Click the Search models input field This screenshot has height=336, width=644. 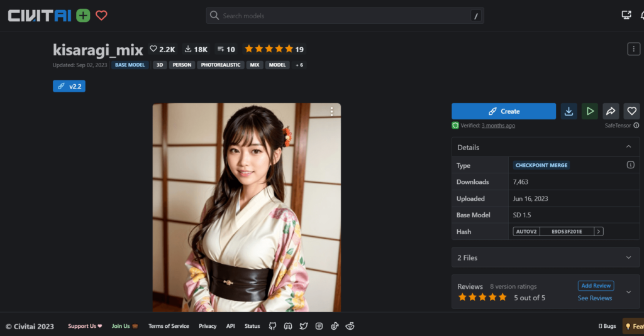[345, 16]
